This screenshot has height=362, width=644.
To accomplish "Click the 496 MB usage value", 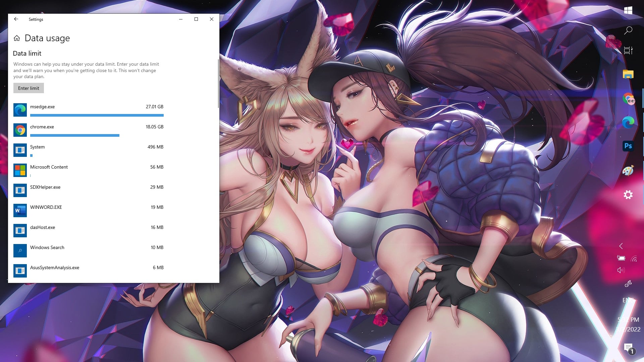I will pos(156,147).
